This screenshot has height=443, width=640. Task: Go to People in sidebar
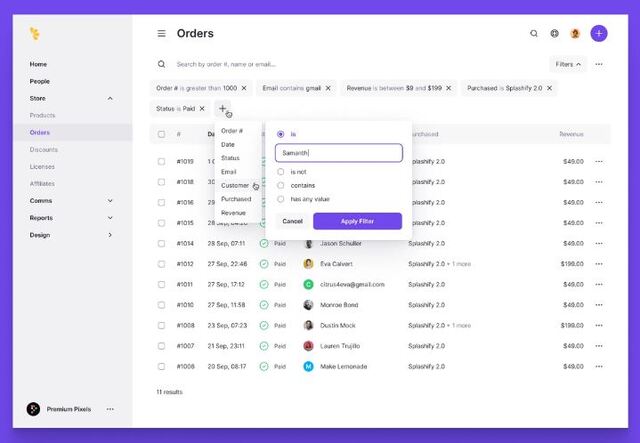point(40,81)
